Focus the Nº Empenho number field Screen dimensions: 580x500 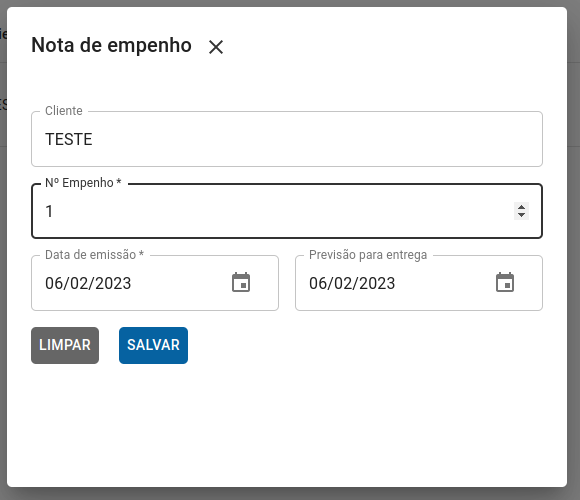coord(287,211)
